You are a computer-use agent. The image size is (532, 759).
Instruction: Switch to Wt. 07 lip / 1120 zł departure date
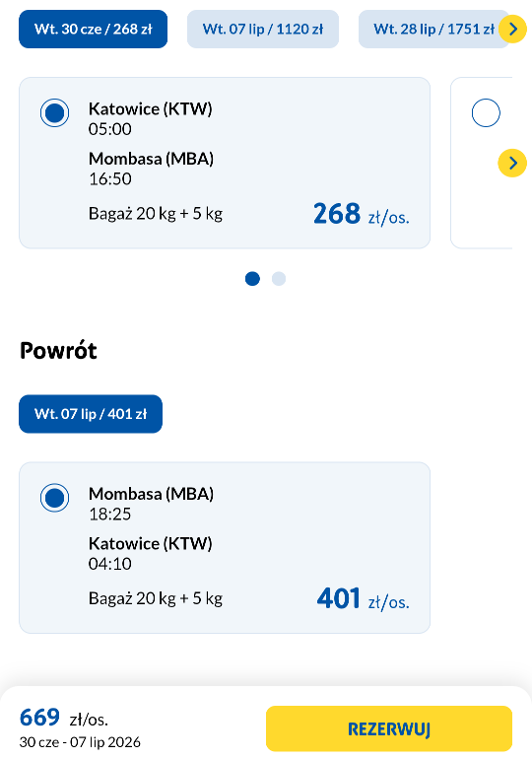pos(263,29)
